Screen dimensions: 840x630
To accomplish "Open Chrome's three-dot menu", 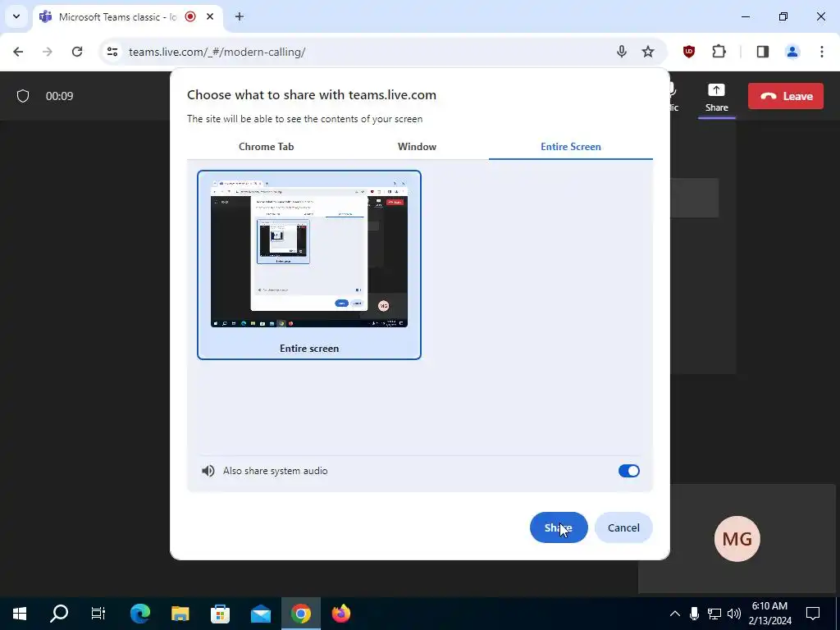I will point(822,52).
